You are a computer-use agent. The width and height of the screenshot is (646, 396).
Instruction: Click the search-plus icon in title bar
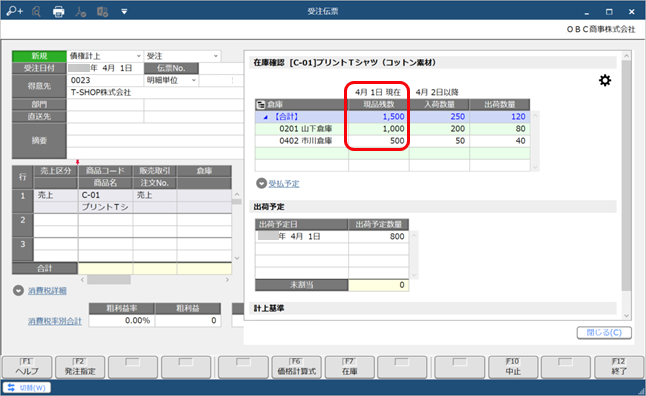coord(14,11)
